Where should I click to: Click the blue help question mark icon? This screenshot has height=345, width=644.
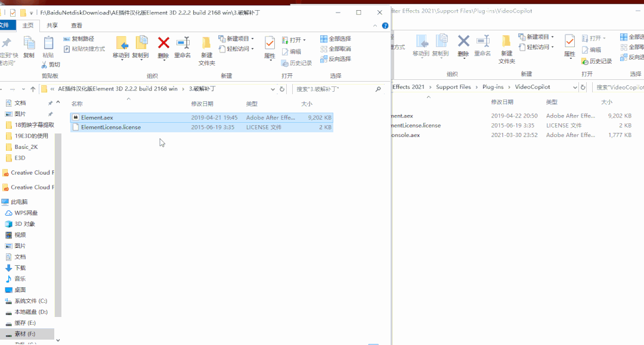(x=385, y=26)
